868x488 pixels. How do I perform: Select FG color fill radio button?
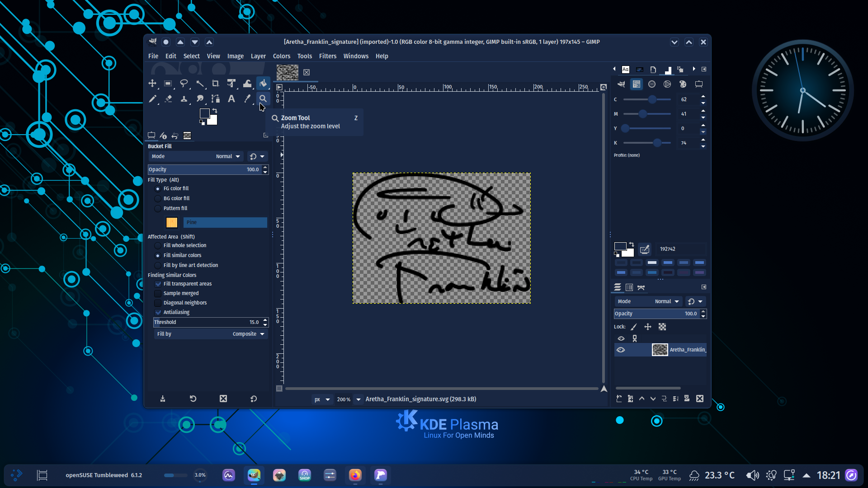click(158, 189)
